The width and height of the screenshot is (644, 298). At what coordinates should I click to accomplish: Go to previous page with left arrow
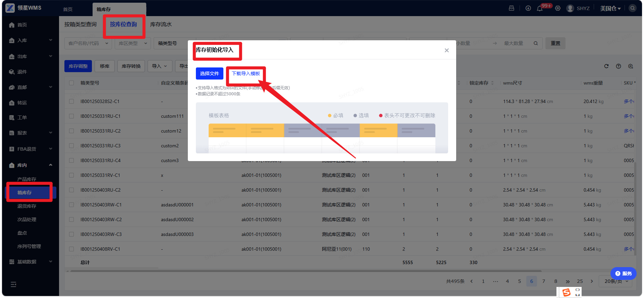[x=472, y=281]
